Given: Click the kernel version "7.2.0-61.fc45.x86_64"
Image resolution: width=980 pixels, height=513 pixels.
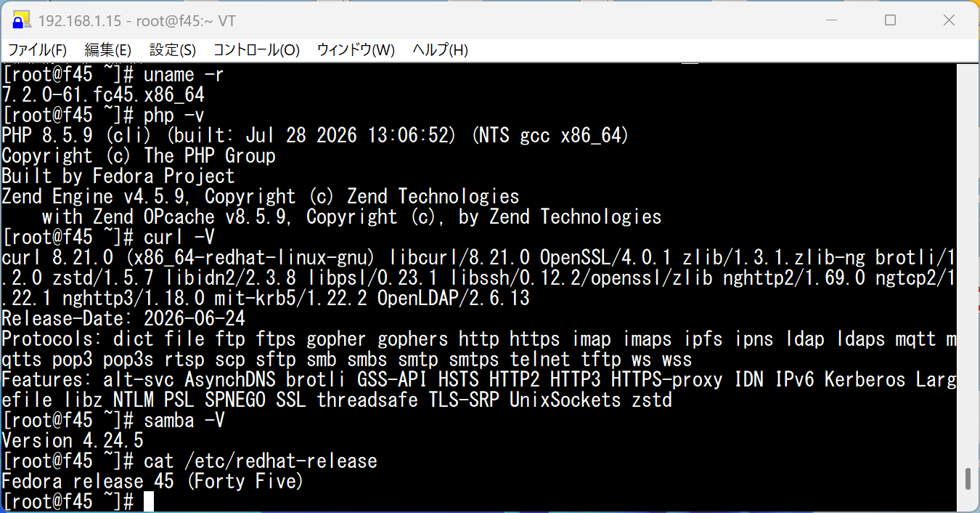Looking at the screenshot, I should click(x=103, y=95).
